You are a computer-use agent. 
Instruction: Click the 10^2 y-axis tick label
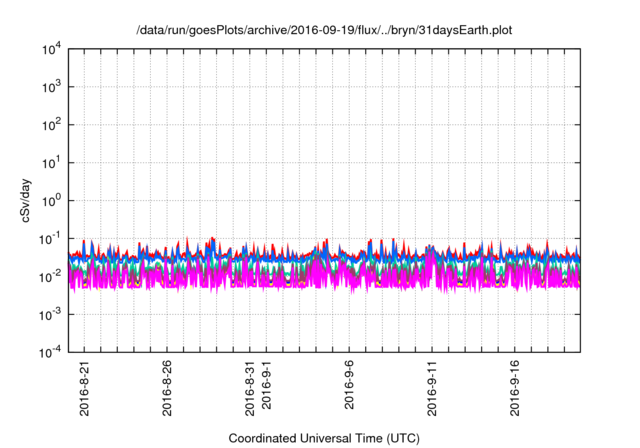52,125
